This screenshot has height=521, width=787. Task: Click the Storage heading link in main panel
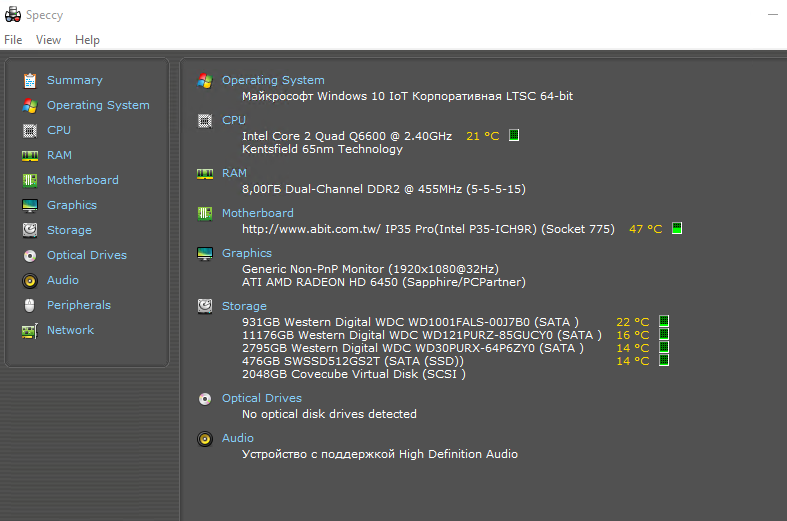244,306
